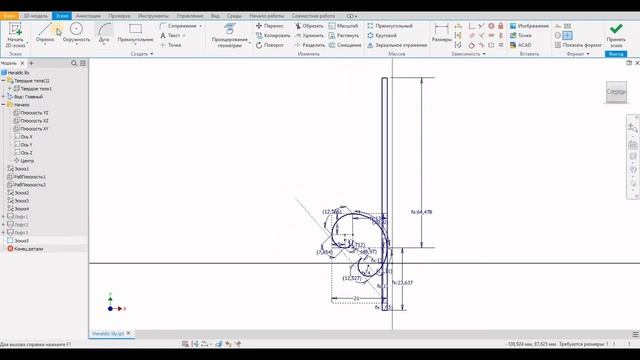Viewport: 640px width, 360px height.
Task: Open the model browser hamburger menu
Action: pos(83,63)
